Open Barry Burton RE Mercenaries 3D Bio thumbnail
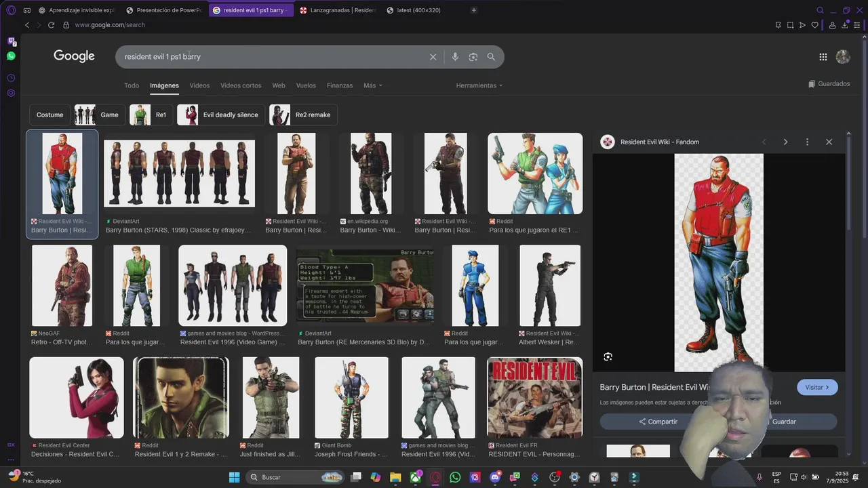 coord(365,285)
